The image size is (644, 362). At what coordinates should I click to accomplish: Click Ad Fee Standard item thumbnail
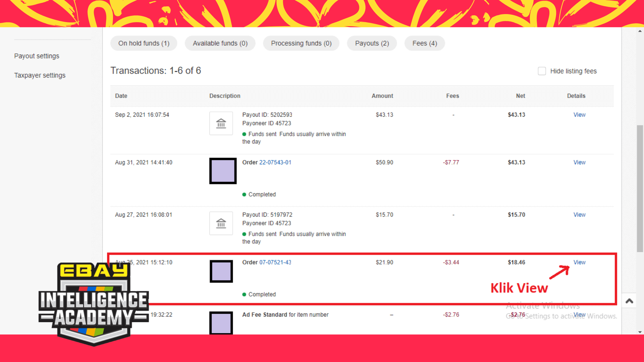pos(221,323)
